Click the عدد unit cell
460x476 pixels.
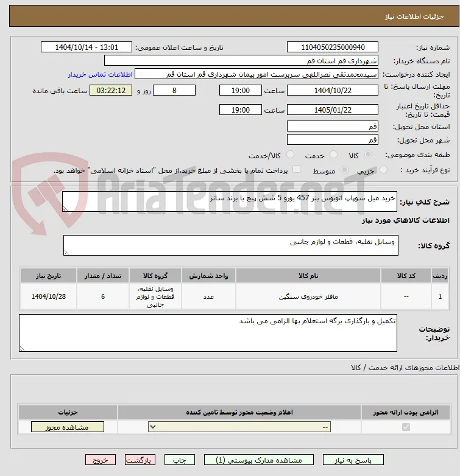coord(208,296)
